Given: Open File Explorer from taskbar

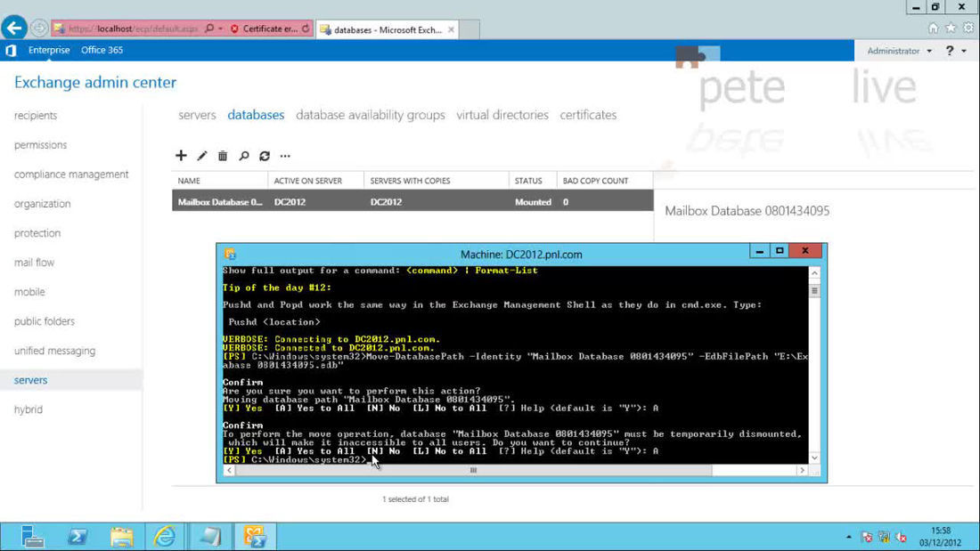Looking at the screenshot, I should 121,537.
